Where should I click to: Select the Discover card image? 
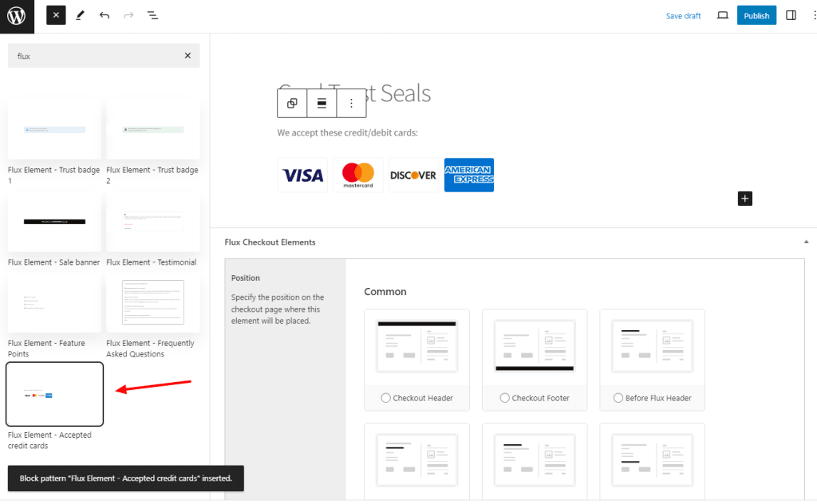pos(413,175)
